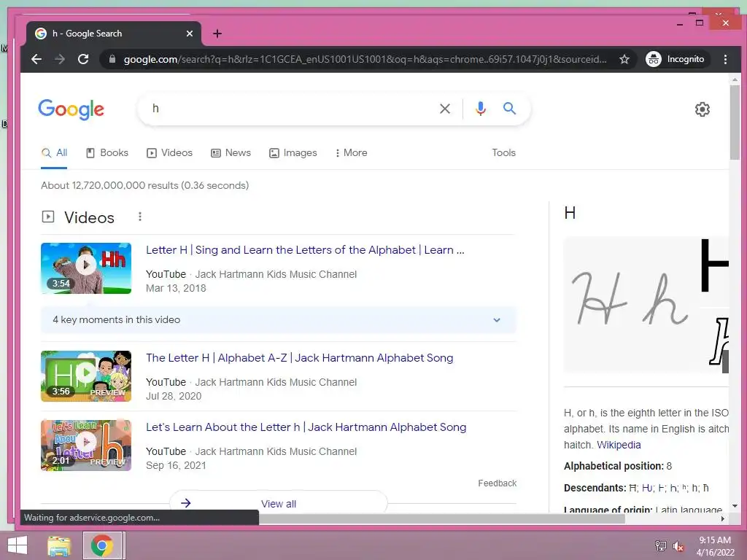The width and height of the screenshot is (747, 560).
Task: Open 'Let's Learn About the Letter h' link
Action: (306, 427)
